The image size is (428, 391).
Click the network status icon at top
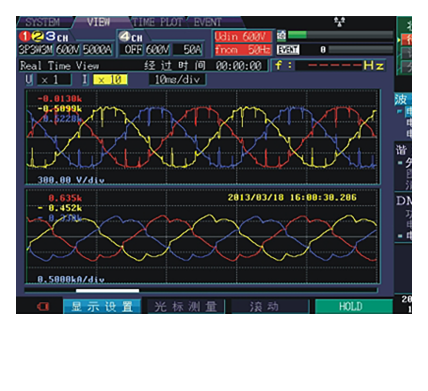coord(339,22)
